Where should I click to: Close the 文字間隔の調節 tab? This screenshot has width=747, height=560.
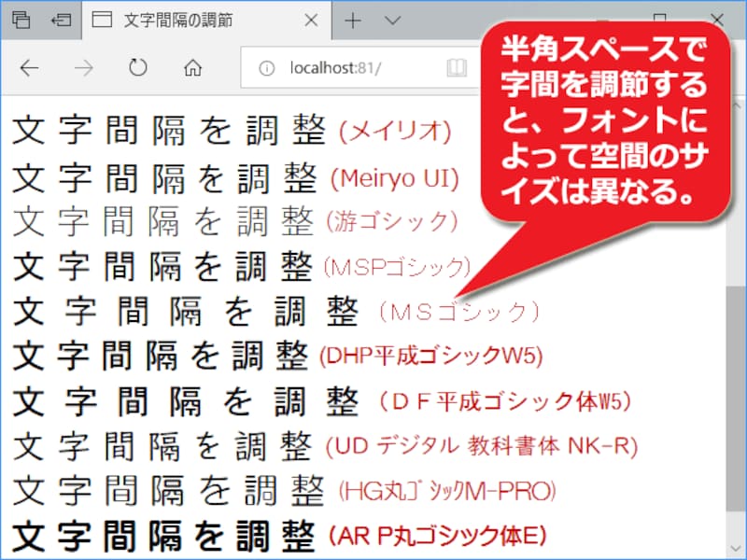310,19
